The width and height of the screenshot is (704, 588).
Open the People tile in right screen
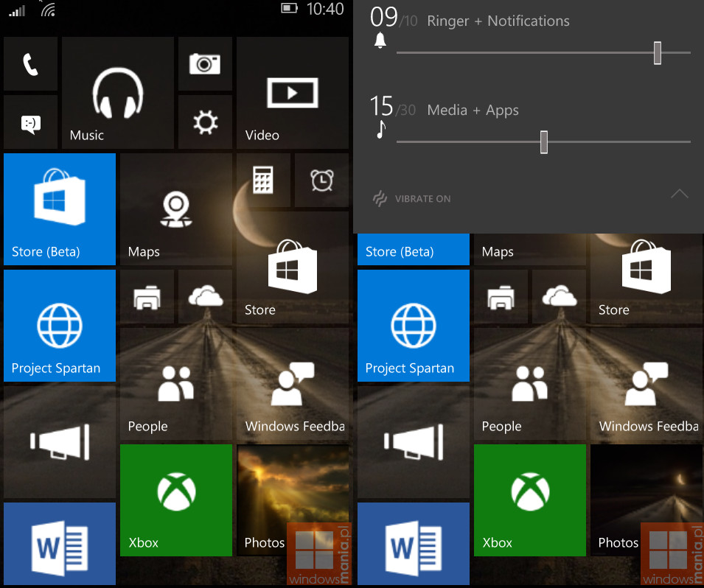[530, 384]
